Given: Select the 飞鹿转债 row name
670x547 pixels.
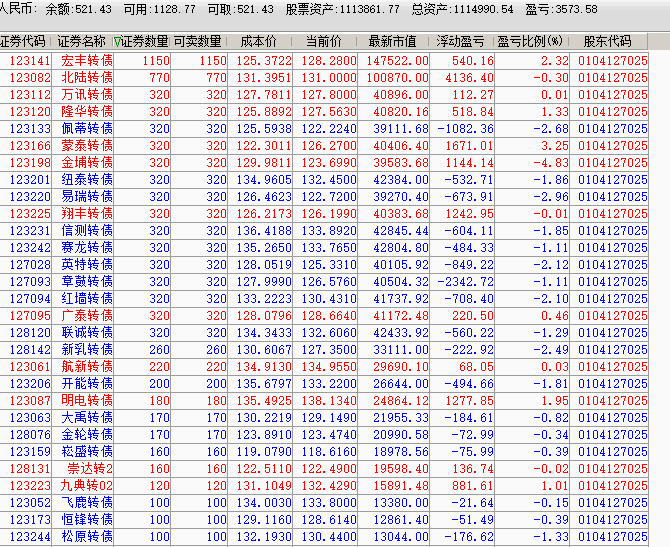Looking at the screenshot, I should 87,503.
